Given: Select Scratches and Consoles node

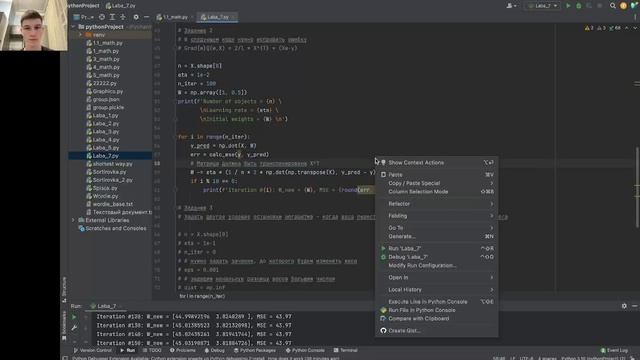Looking at the screenshot, I should 112,229.
